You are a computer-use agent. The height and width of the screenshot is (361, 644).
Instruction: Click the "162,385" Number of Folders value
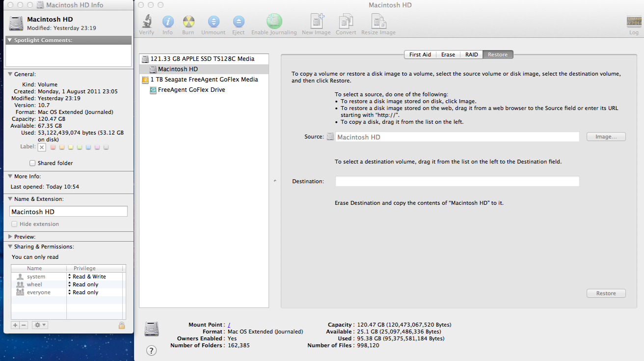(239, 345)
